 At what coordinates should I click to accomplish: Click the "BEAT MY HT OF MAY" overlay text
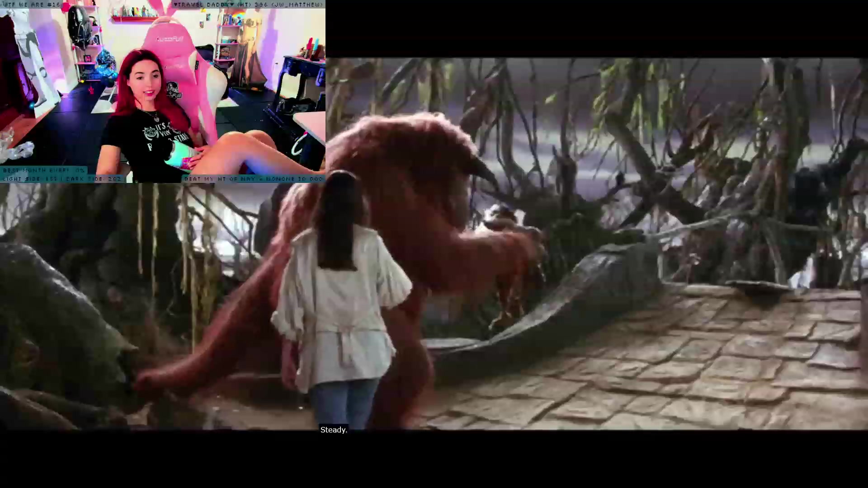pos(254,179)
